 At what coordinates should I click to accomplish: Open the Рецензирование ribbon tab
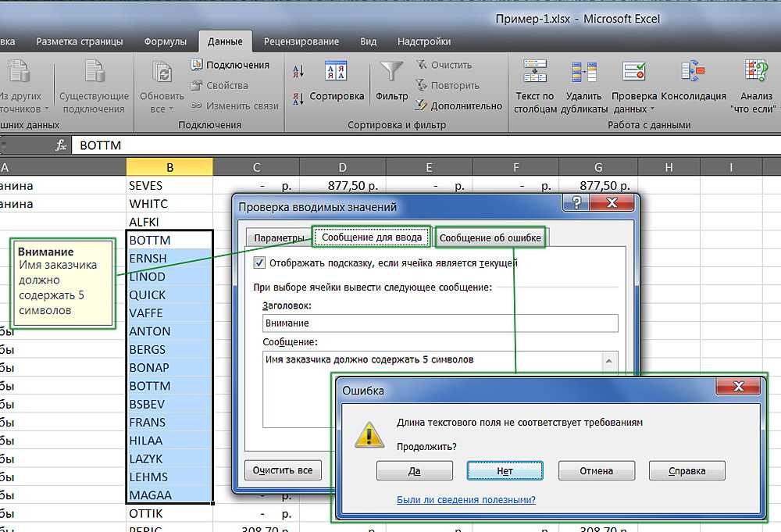pos(301,41)
